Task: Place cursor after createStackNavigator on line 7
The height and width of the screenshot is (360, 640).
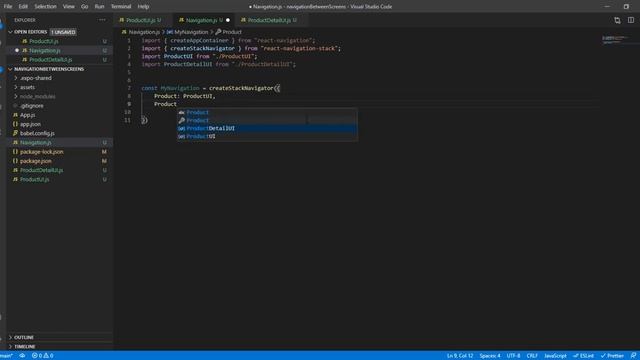Action: [273, 88]
